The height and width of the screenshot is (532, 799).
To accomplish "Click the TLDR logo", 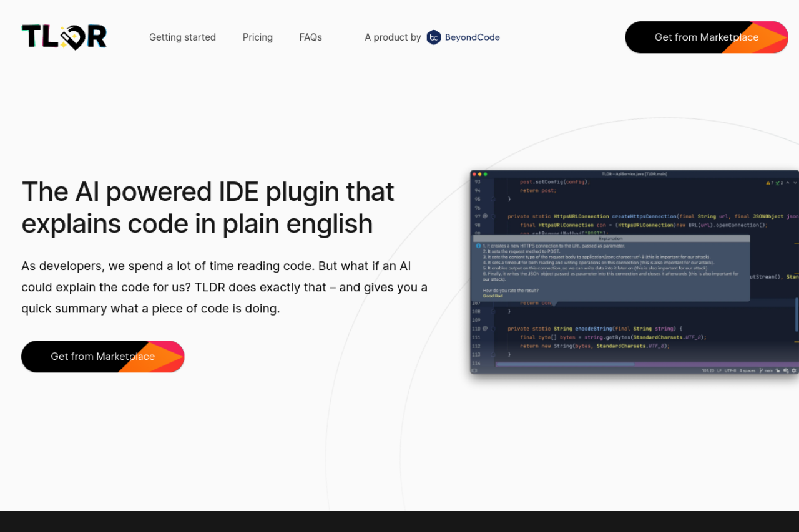I will (64, 37).
